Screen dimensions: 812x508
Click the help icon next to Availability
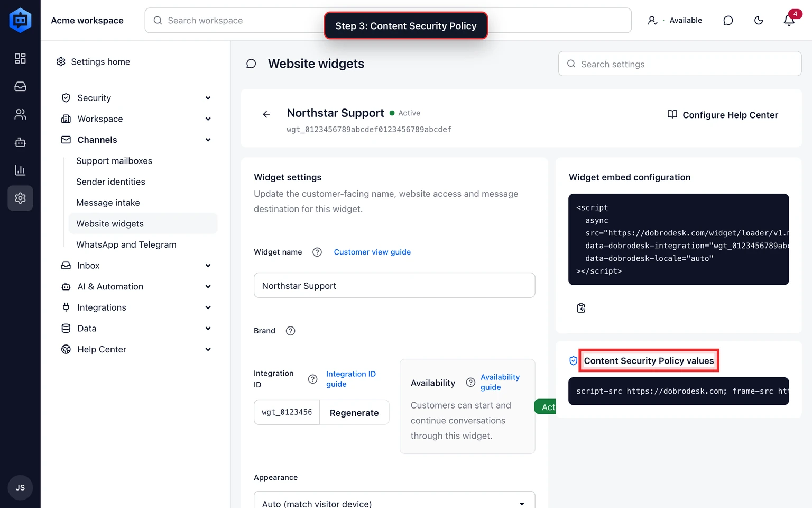point(470,382)
